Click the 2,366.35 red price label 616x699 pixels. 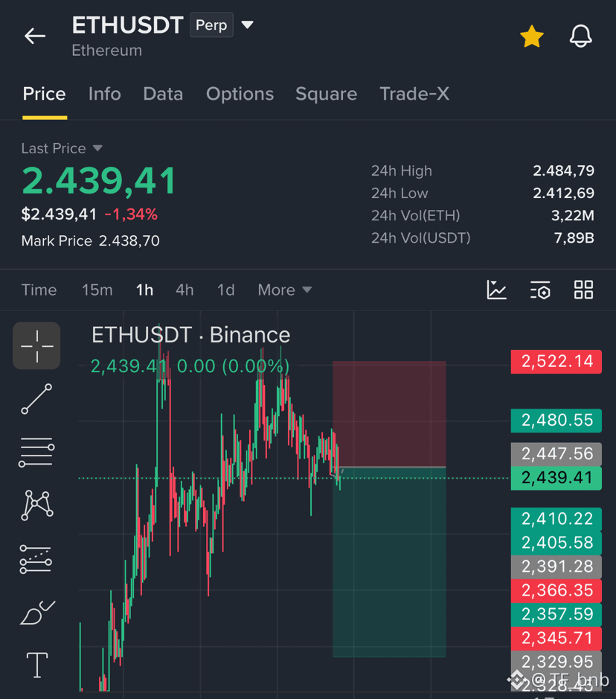(556, 590)
